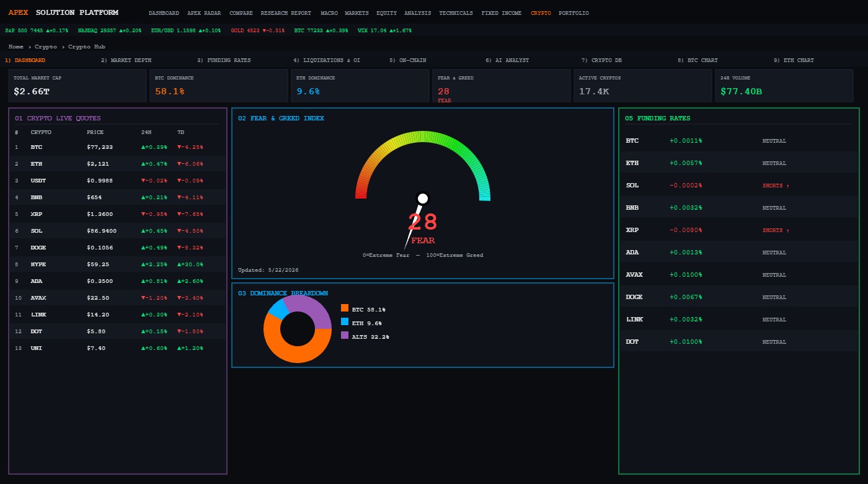Click the $22.50 price in the AVAX quotes row
Image resolution: width=868 pixels, height=484 pixels.
pos(98,298)
